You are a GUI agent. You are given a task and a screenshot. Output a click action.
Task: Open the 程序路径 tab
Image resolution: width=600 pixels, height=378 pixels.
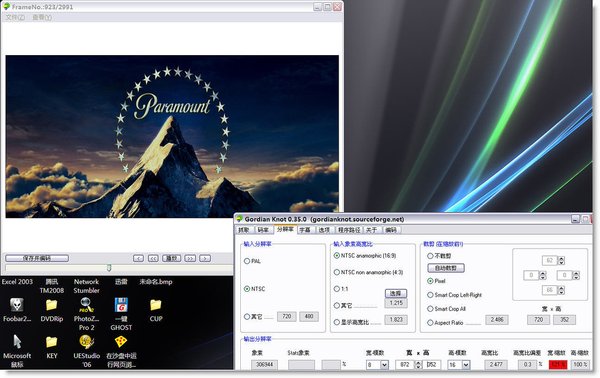point(349,230)
